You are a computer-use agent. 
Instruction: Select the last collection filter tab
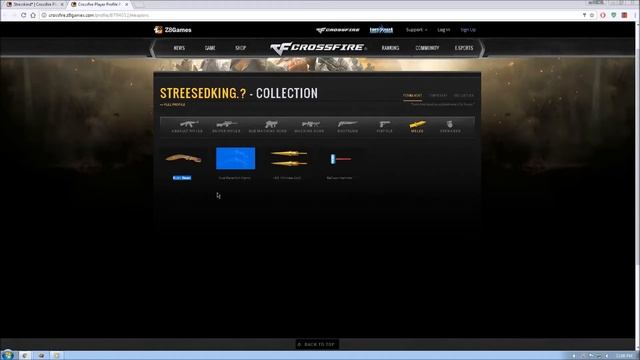[x=464, y=96]
